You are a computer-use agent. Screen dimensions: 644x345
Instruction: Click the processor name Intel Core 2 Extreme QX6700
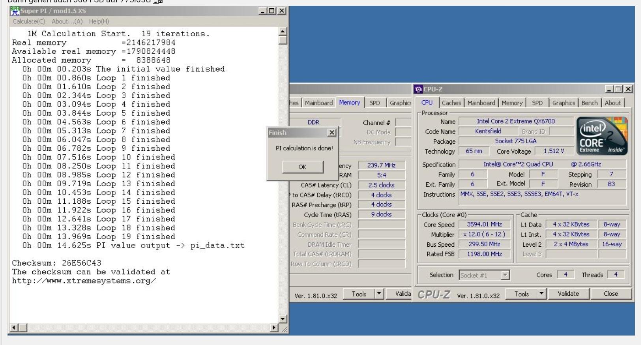pyautogui.click(x=516, y=121)
